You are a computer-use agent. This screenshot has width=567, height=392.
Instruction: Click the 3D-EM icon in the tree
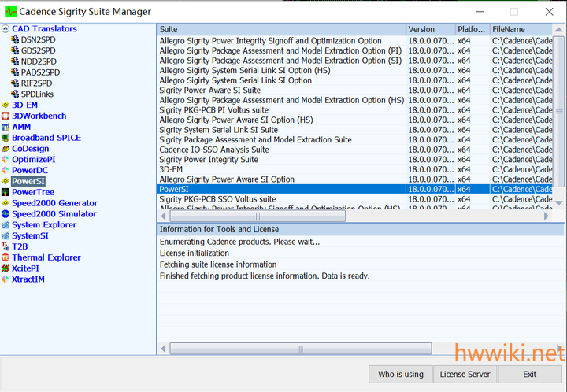(x=6, y=105)
